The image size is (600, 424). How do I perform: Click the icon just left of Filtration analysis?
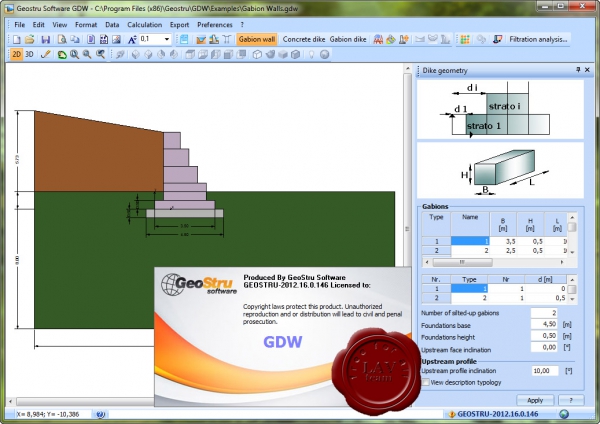click(x=497, y=39)
